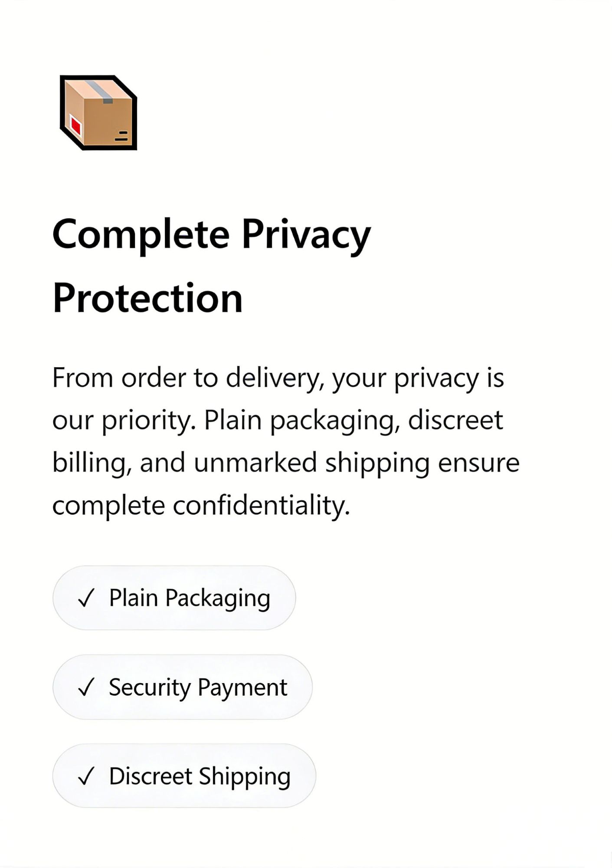This screenshot has width=612, height=868.
Task: Click the "Shipping" text inside the third pill
Action: pyautogui.click(x=245, y=776)
